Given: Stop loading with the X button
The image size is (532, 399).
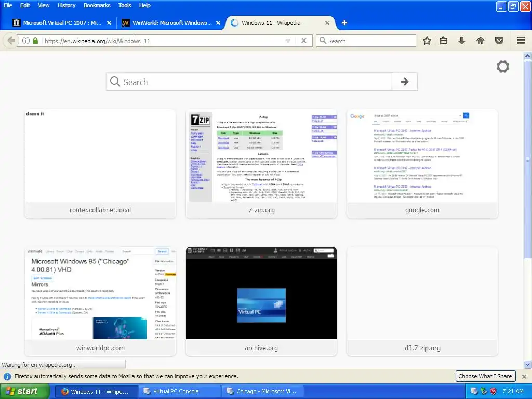Looking at the screenshot, I should click(x=304, y=41).
